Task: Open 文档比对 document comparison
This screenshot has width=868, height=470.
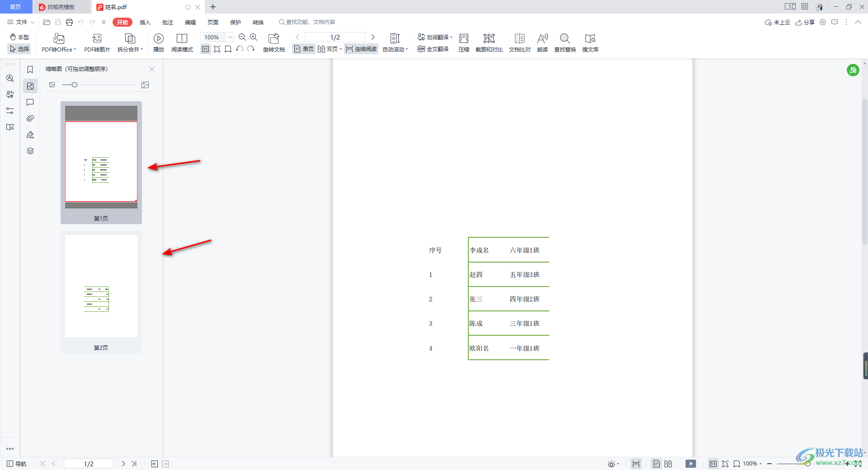Action: click(x=520, y=43)
